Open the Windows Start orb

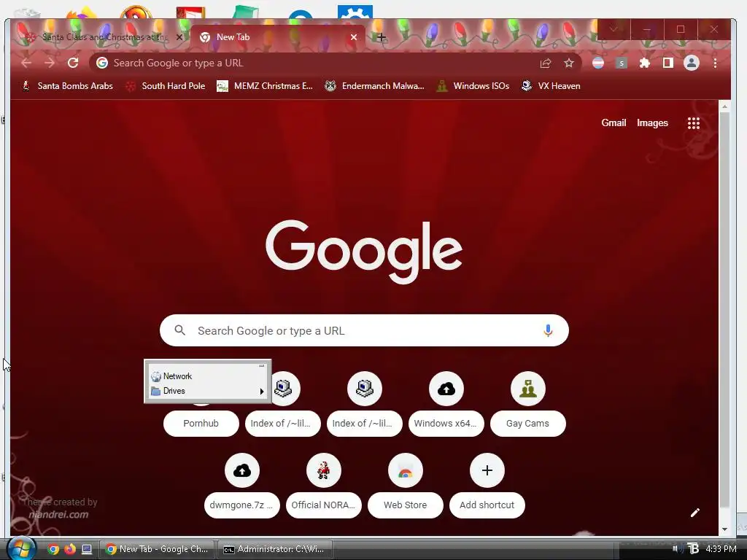pos(21,548)
